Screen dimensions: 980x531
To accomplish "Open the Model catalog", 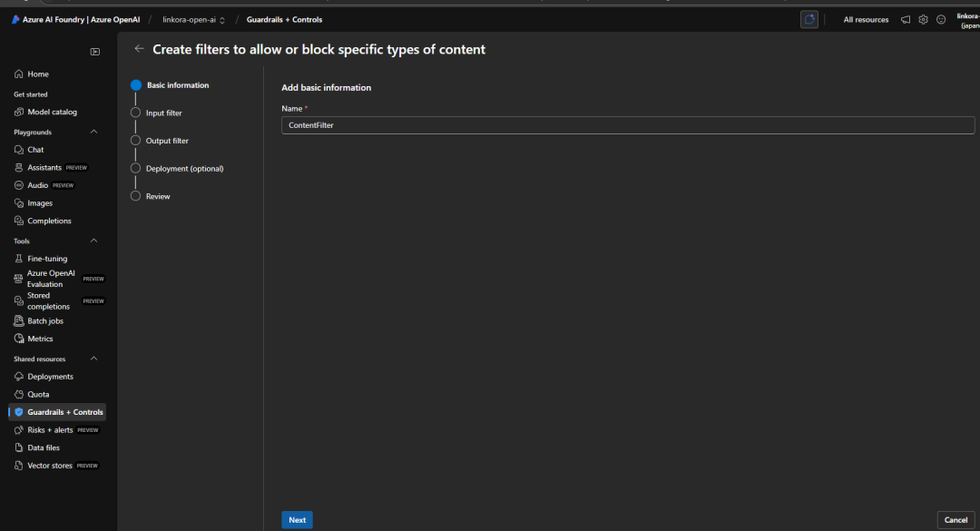I will coord(49,111).
